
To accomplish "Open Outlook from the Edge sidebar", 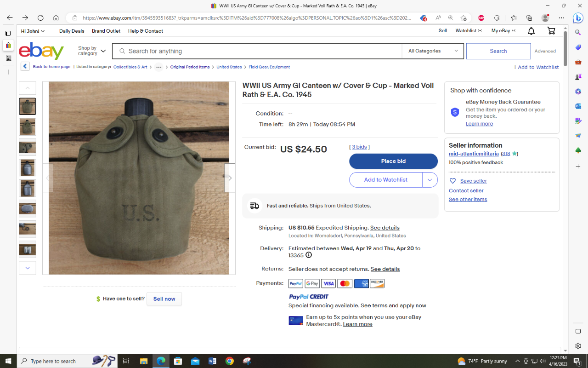I will (x=578, y=106).
